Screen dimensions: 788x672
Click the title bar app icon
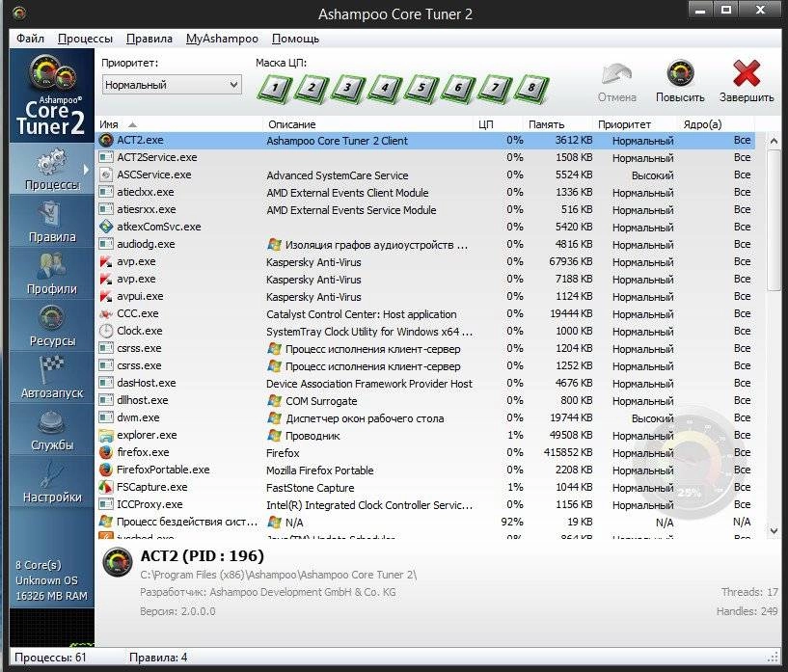19,13
